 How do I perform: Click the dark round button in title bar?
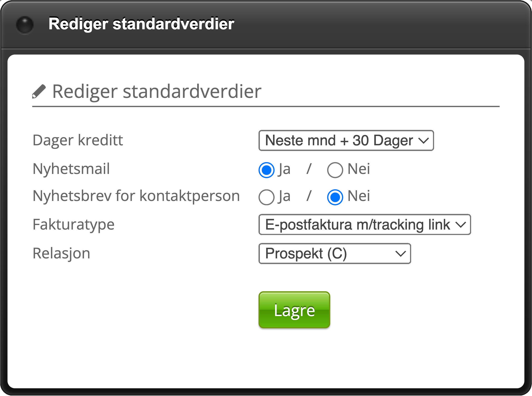(25, 25)
